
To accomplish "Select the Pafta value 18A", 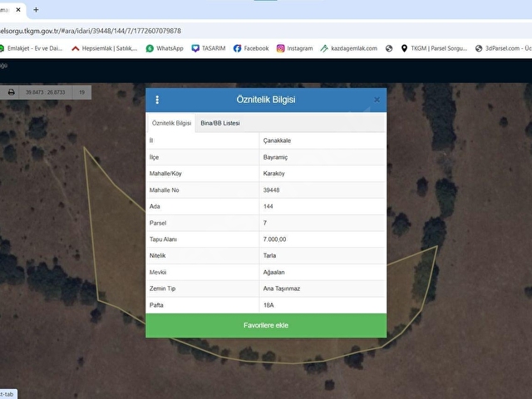I will point(268,305).
